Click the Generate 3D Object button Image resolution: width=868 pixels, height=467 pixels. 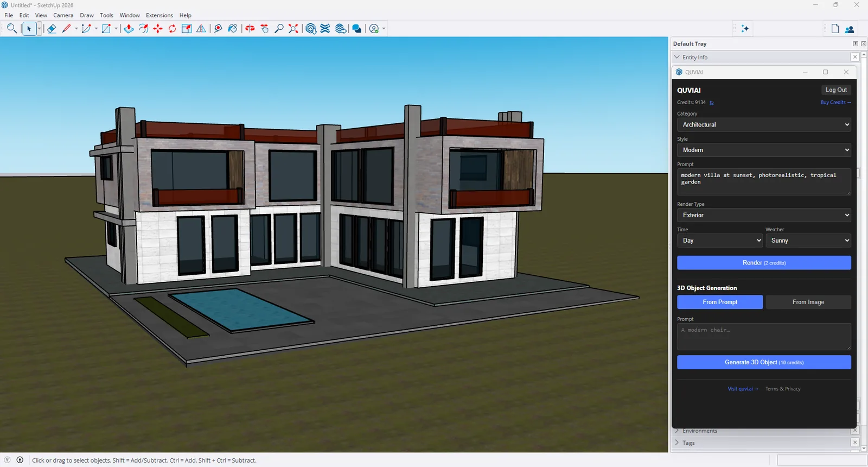coord(764,362)
